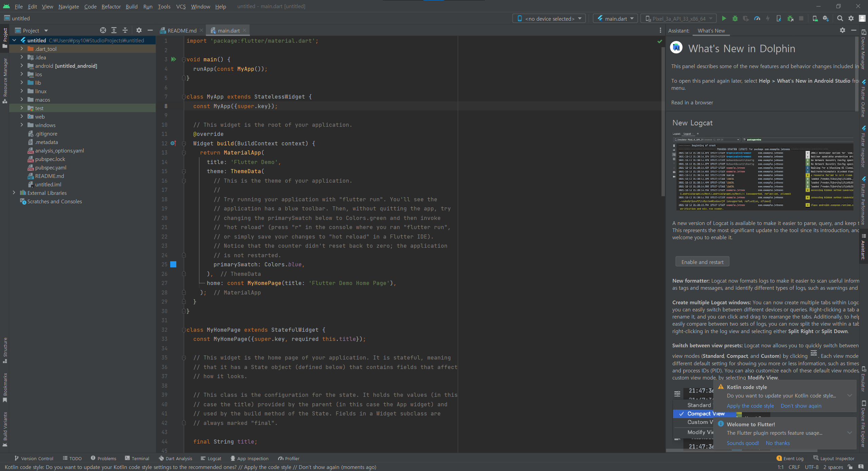This screenshot has height=471, width=868.
Task: Click the Search Everywhere magnifier icon
Action: [840, 19]
